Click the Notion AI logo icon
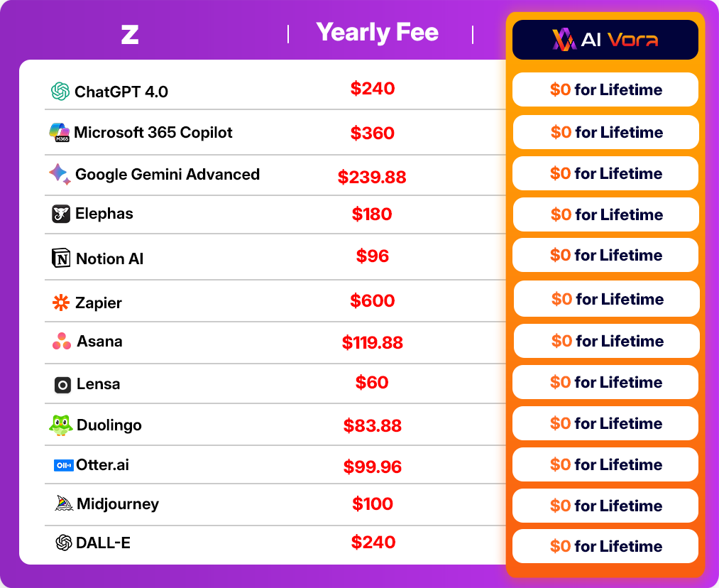This screenshot has width=719, height=588. [62, 258]
